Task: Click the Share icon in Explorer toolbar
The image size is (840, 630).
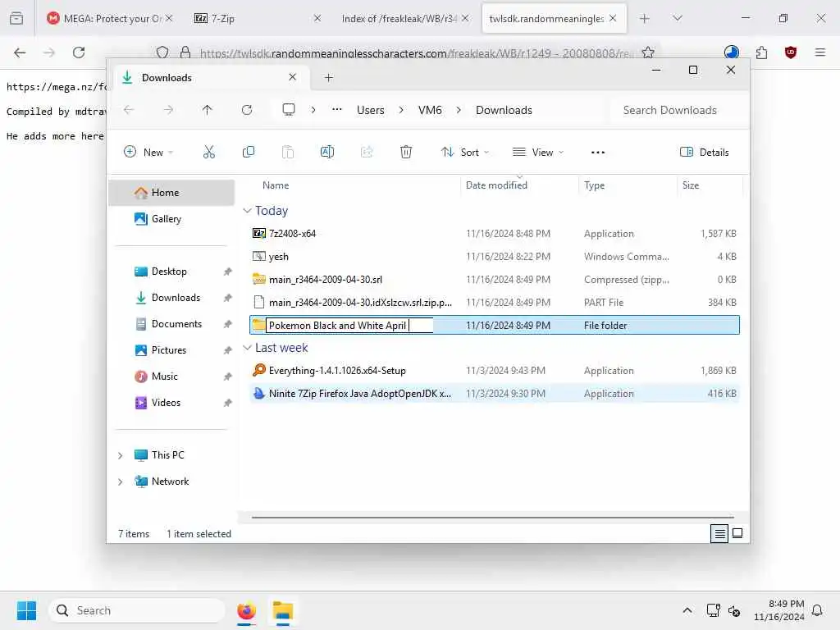Action: point(367,152)
